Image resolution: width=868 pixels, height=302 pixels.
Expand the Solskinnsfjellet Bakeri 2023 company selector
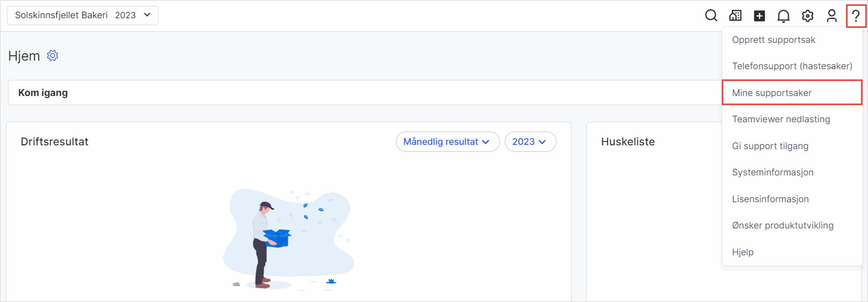[x=83, y=16]
